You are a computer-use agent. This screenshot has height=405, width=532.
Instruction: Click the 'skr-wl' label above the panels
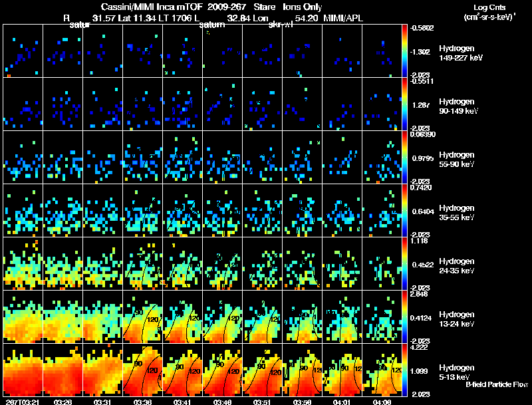click(280, 25)
